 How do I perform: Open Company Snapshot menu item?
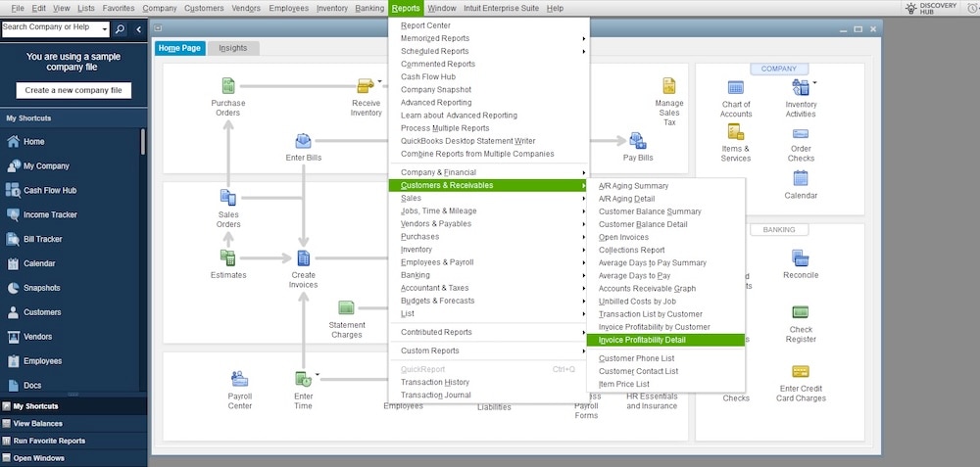489,90
